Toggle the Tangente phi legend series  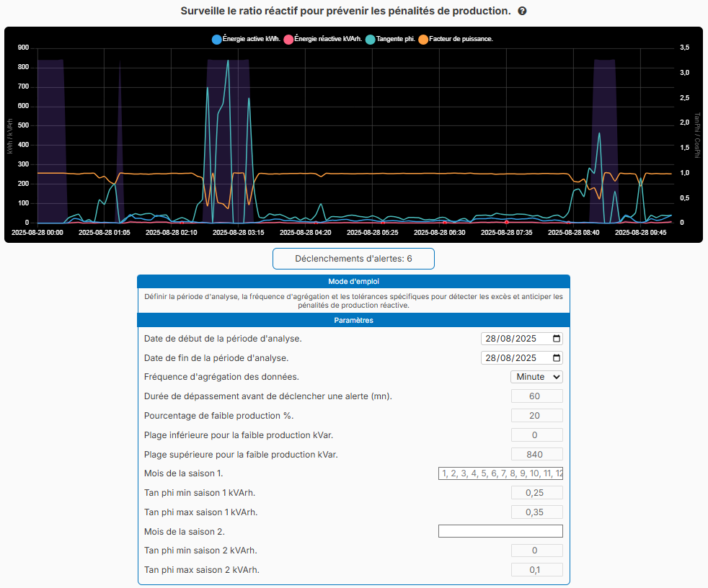(390, 39)
